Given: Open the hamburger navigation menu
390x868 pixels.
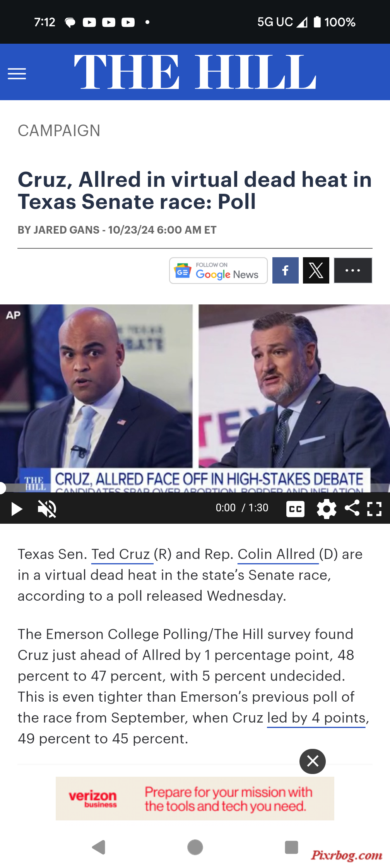Looking at the screenshot, I should click(x=17, y=73).
